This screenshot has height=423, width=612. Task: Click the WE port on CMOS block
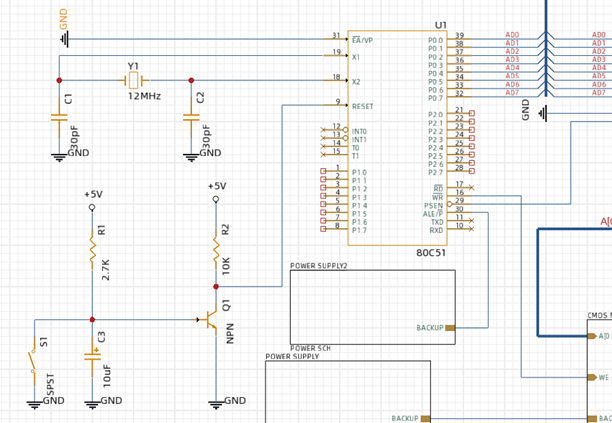(600, 377)
